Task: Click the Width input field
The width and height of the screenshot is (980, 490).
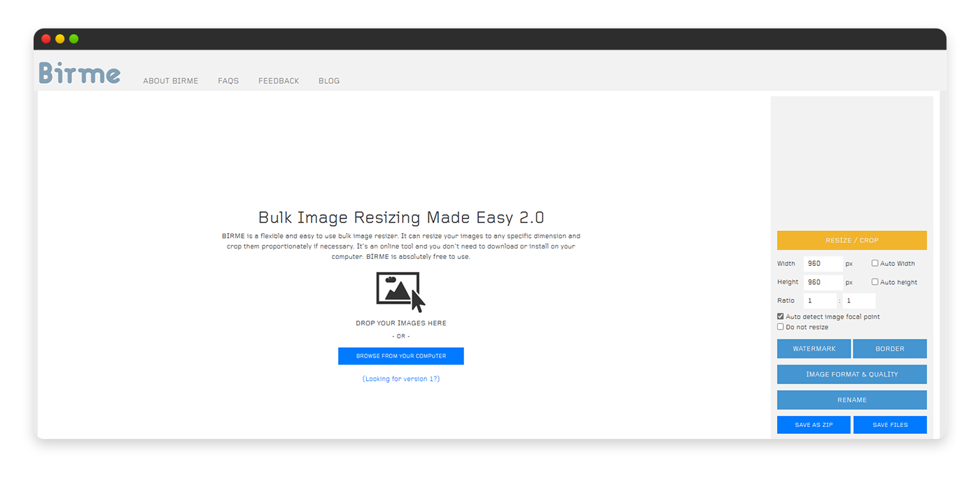Action: (822, 264)
